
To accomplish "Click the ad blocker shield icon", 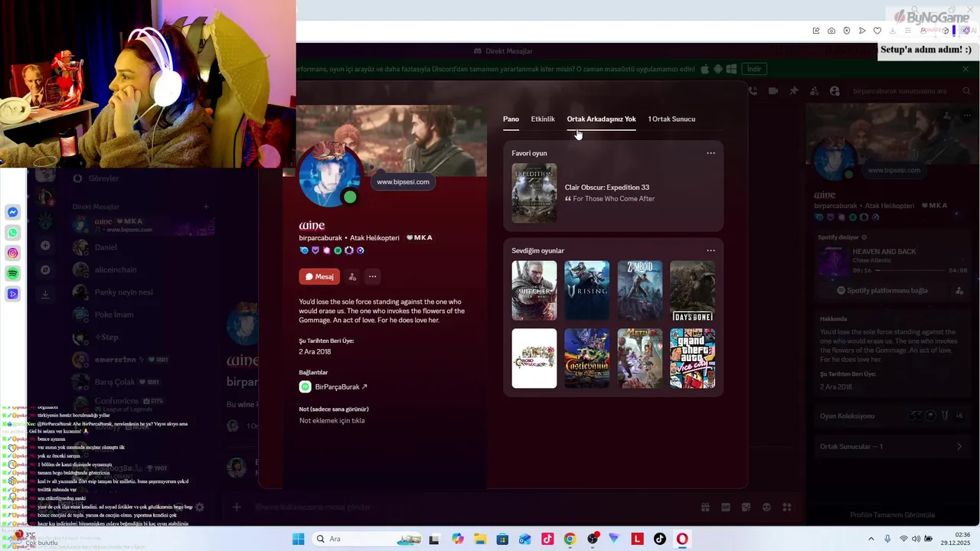I will [x=847, y=31].
